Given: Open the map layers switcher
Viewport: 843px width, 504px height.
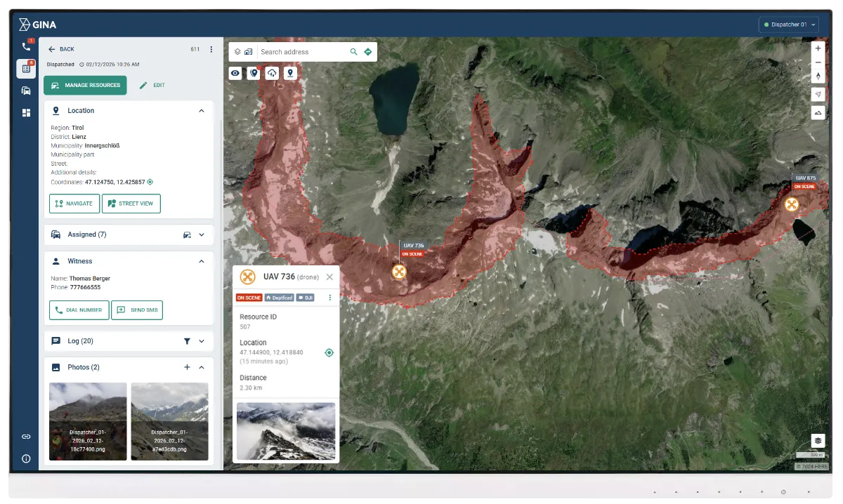Looking at the screenshot, I should pos(236,51).
